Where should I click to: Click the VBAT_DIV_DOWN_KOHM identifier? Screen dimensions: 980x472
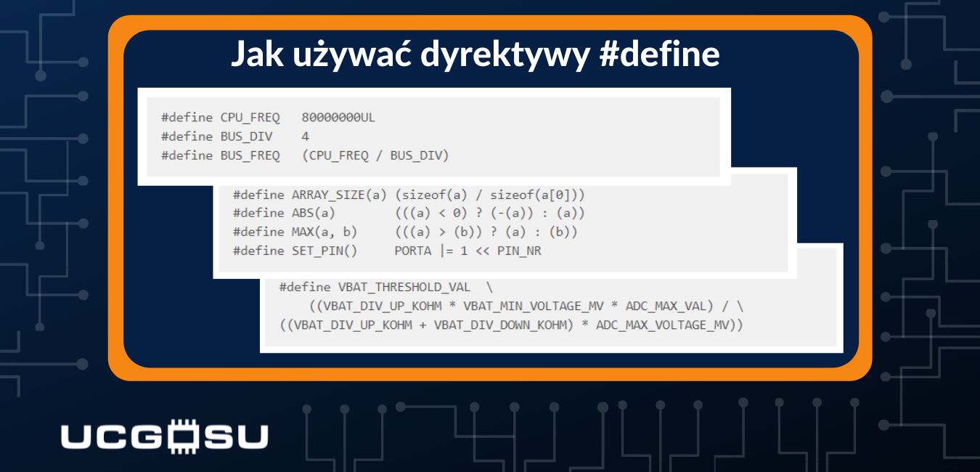tap(500, 325)
